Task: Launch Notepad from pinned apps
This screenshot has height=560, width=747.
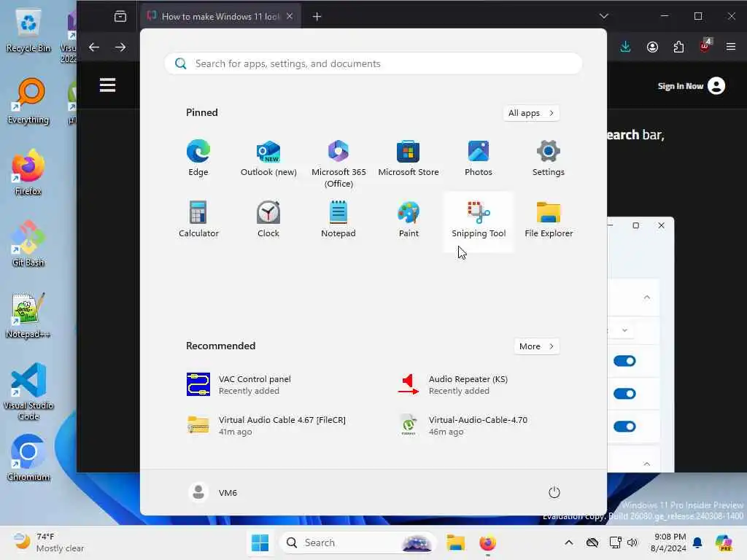Action: pos(338,219)
